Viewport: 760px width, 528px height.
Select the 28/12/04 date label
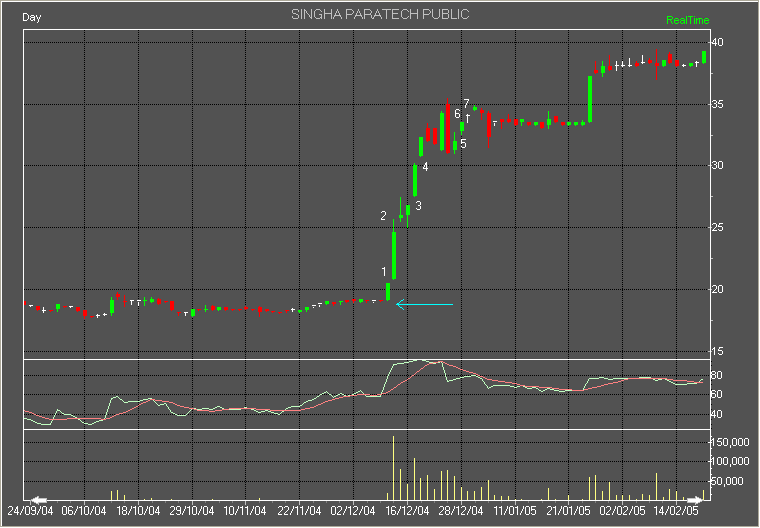[461, 511]
